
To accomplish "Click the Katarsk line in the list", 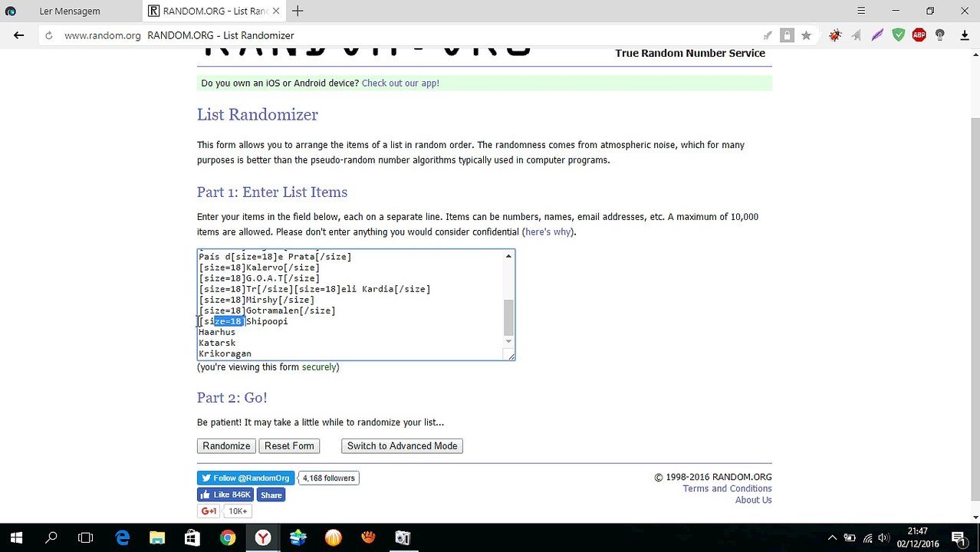I will 217,343.
